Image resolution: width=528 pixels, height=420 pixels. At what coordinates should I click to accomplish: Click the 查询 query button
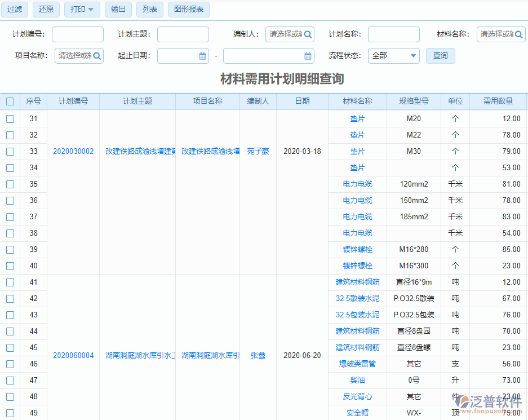click(441, 56)
